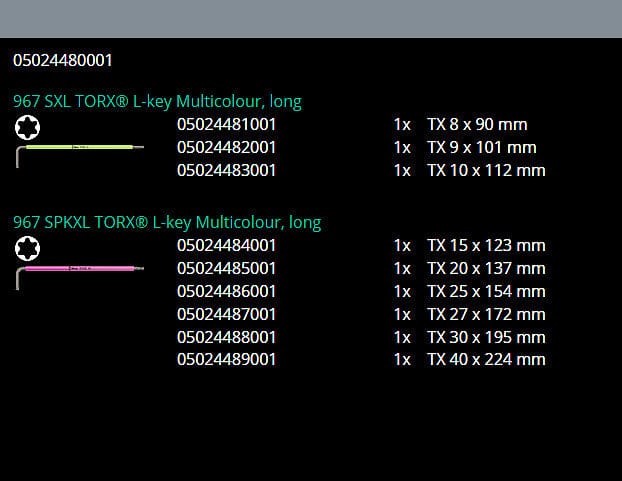This screenshot has height=481, width=622.
Task: Open article number 05024489001
Action: [x=227, y=359]
